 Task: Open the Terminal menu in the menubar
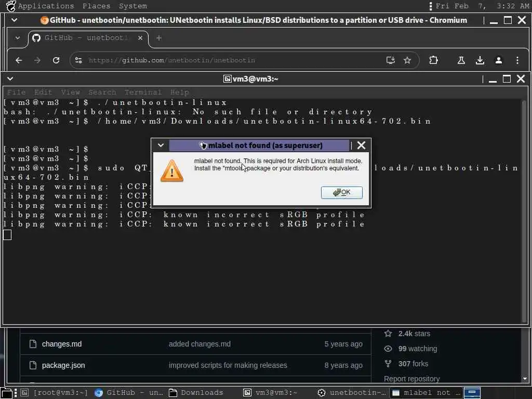click(x=143, y=92)
